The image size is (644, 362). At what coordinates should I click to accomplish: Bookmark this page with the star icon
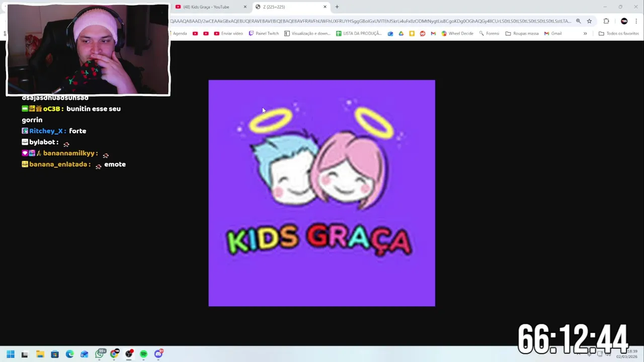tap(589, 21)
